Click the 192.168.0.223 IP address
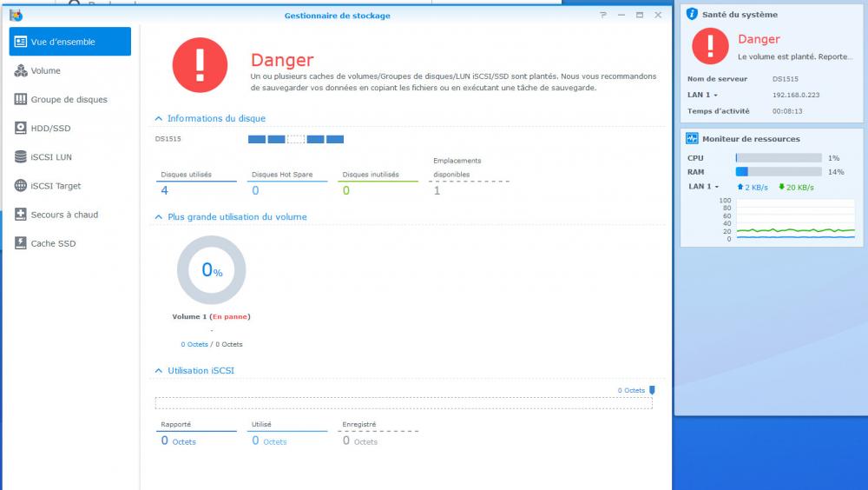The image size is (868, 490). pyautogui.click(x=796, y=95)
